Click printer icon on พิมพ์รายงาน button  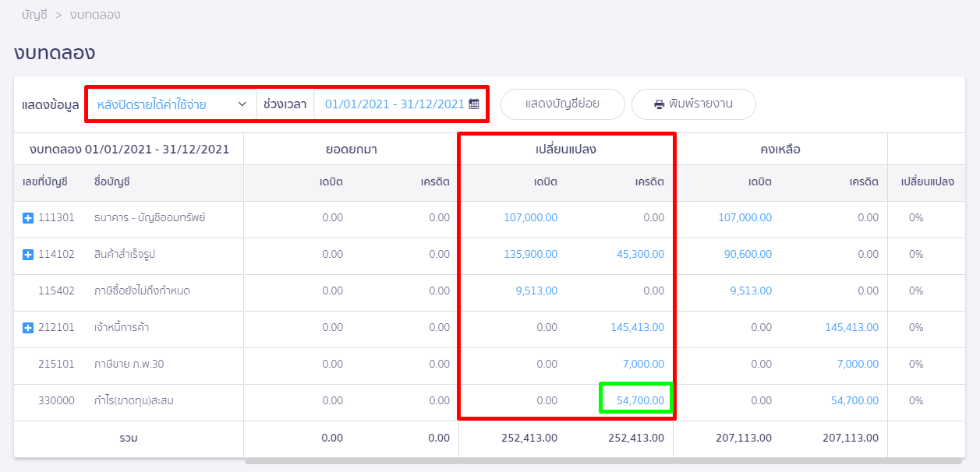point(660,104)
